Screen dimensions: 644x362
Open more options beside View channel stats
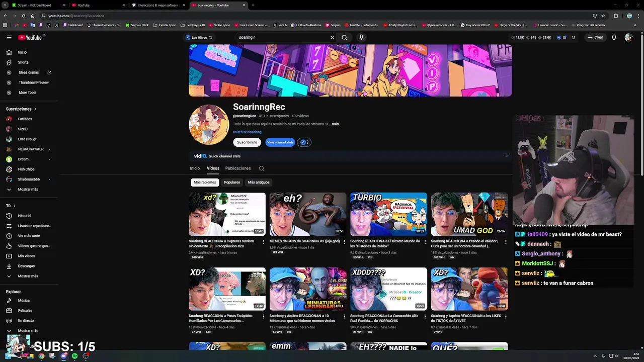pos(304,142)
